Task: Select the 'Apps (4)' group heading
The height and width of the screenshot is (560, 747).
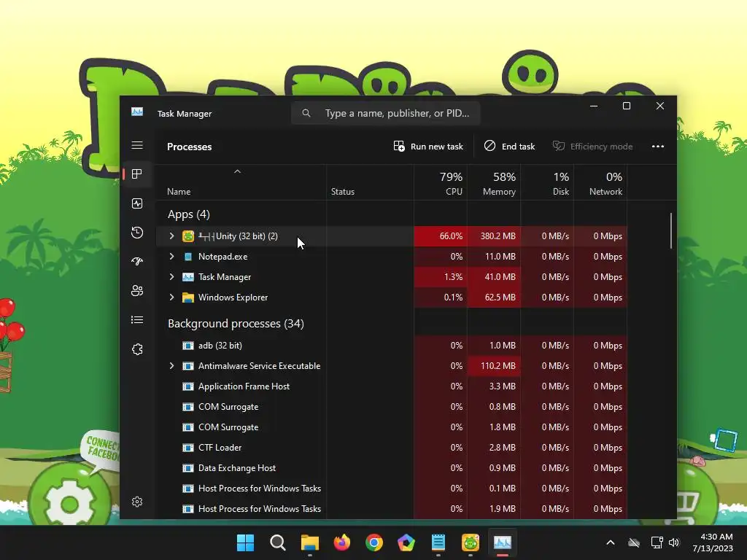Action: click(189, 214)
